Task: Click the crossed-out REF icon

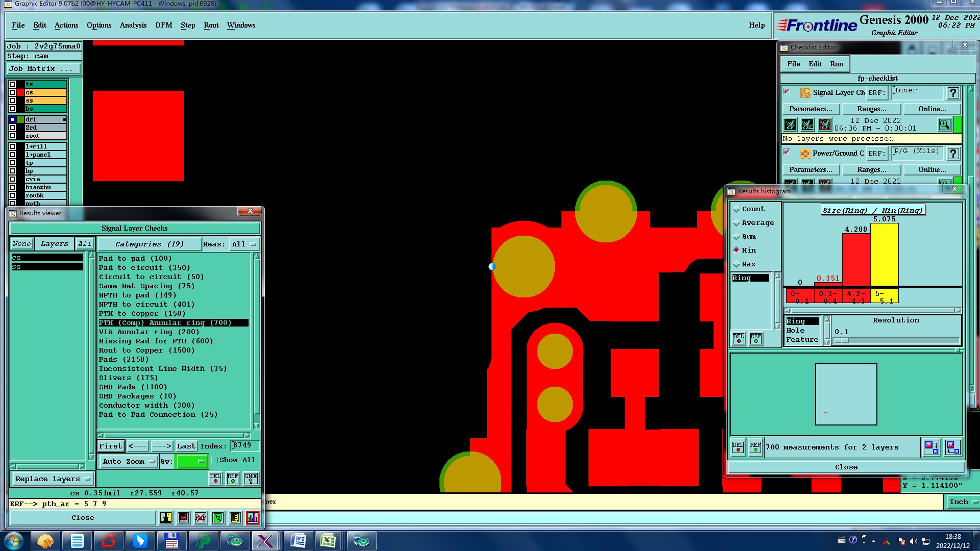Action: tap(200, 518)
